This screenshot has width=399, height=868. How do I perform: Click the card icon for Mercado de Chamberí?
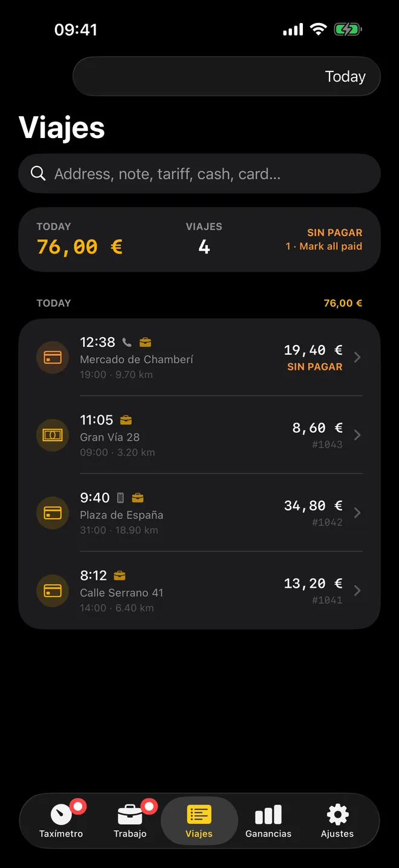click(53, 358)
